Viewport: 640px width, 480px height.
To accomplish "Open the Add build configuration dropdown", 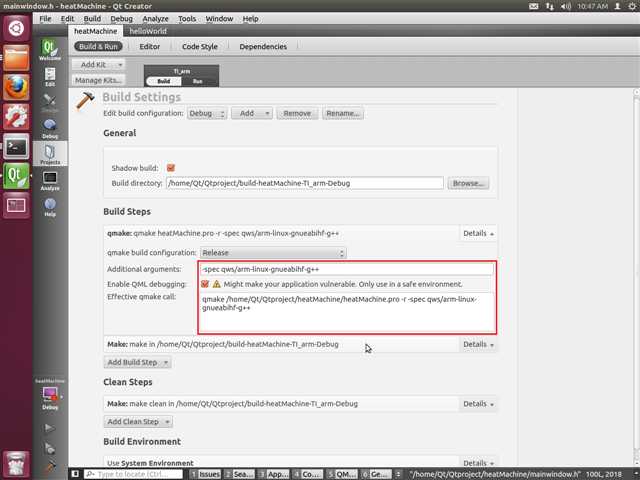I will click(252, 113).
